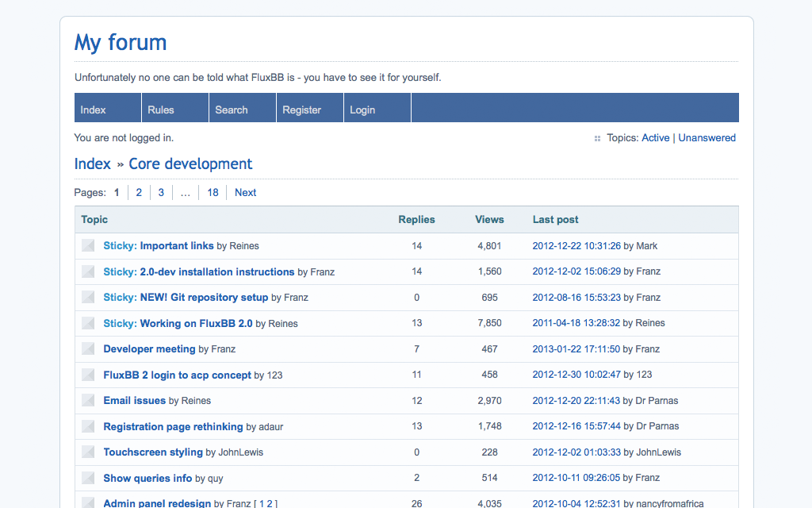Select Login in the navigation bar
This screenshot has height=508, width=812.
coord(362,110)
